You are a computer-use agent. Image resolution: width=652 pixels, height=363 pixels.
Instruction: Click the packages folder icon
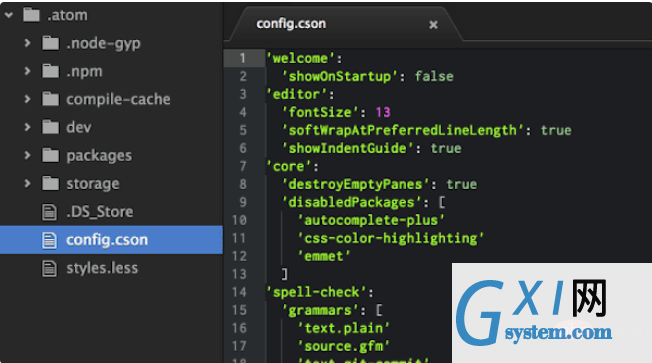[50, 155]
